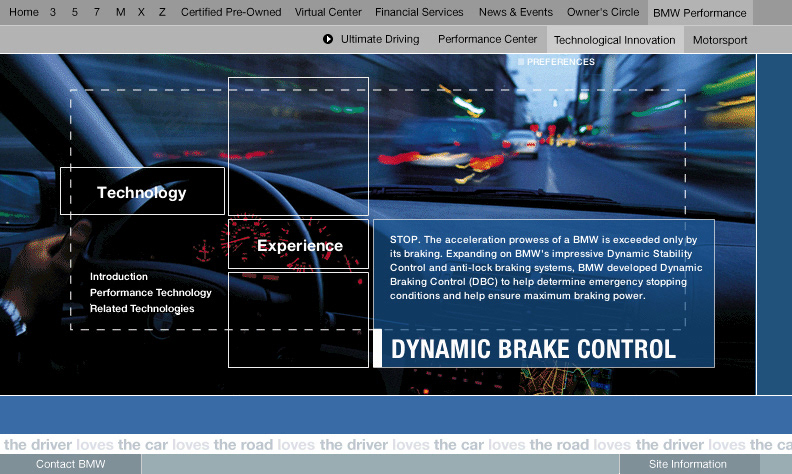Open Related Technologies link
Screen dimensions: 792x474
pyautogui.click(x=142, y=309)
